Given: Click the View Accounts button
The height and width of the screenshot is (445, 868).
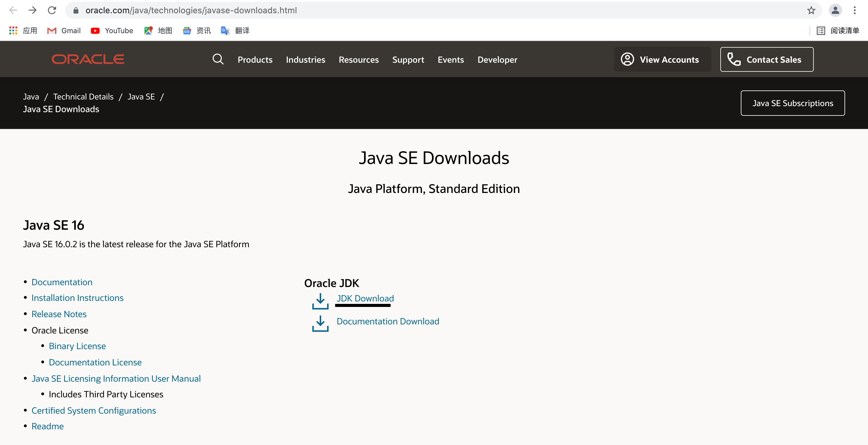Looking at the screenshot, I should tap(662, 59).
